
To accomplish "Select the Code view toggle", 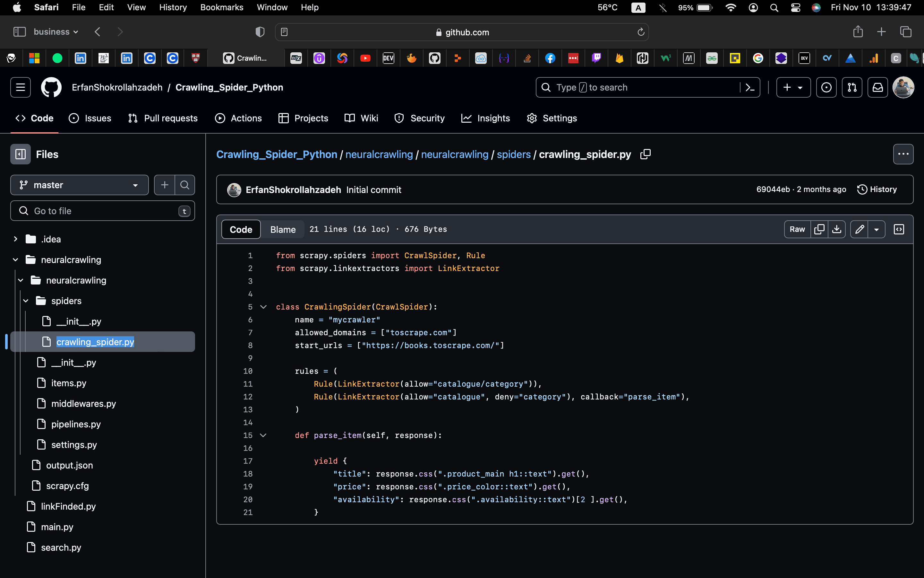I will 241,229.
